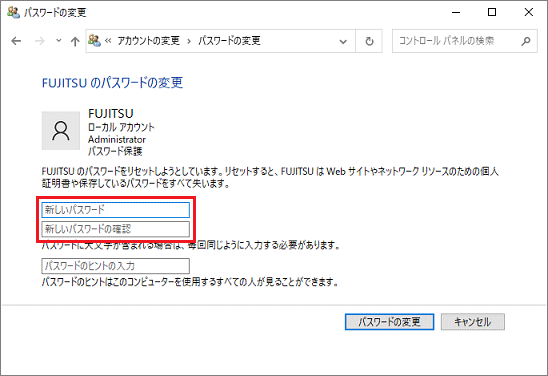
Task: Open the recent locations dropdown chevron
Action: coord(59,41)
